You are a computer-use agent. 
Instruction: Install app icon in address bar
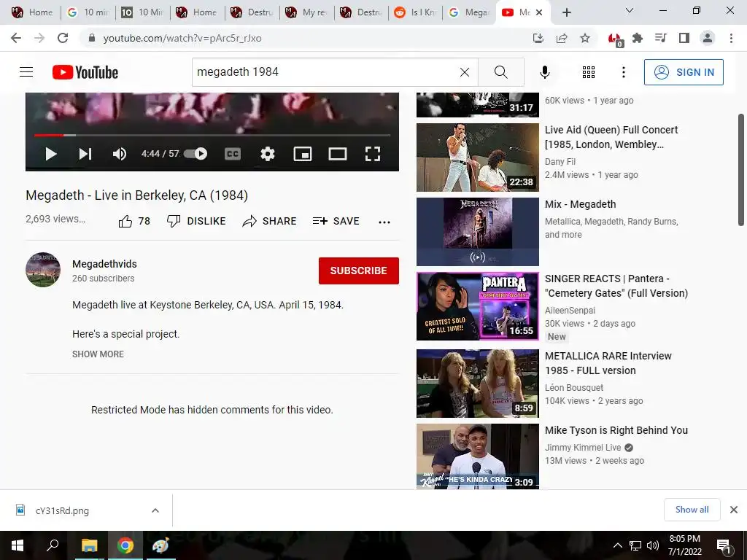tap(538, 38)
